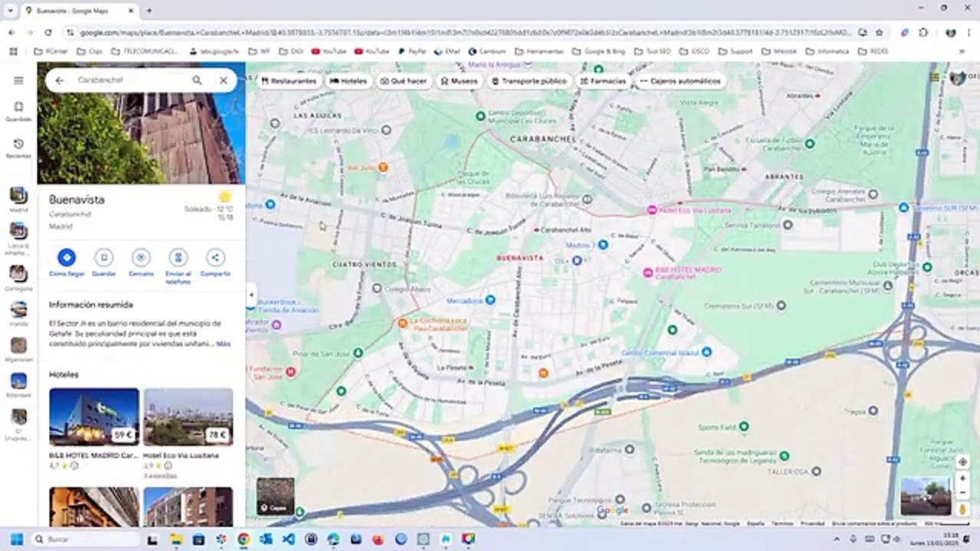Open Visual Studio Code from the taskbar
Image resolution: width=980 pixels, height=551 pixels.
(288, 539)
